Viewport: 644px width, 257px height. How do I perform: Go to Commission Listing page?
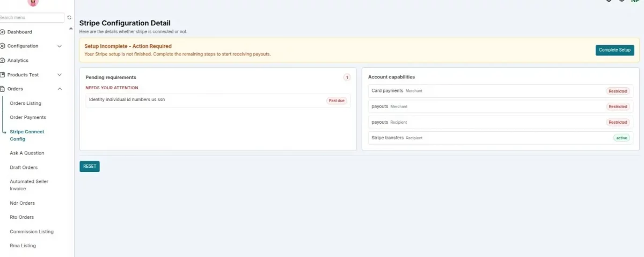coord(32,232)
